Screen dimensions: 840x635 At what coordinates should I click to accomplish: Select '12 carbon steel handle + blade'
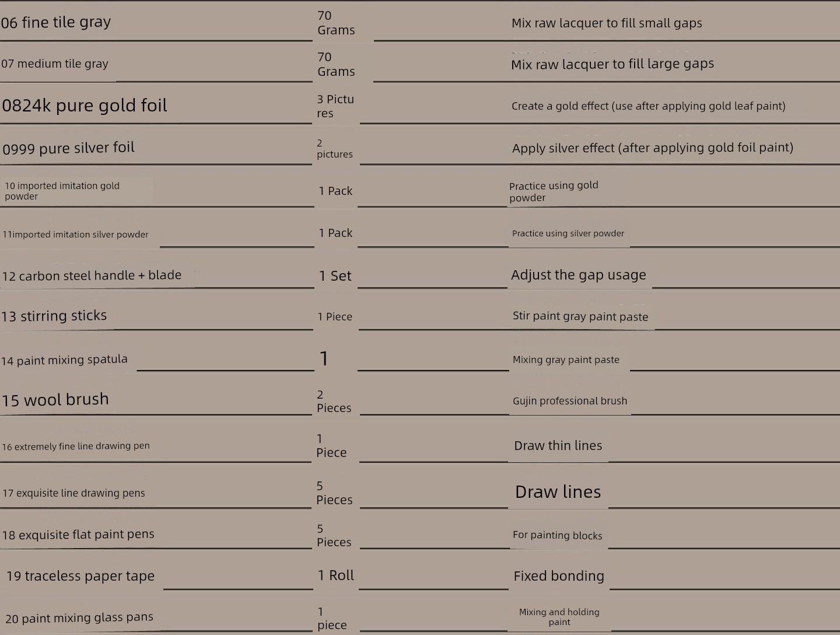point(92,275)
